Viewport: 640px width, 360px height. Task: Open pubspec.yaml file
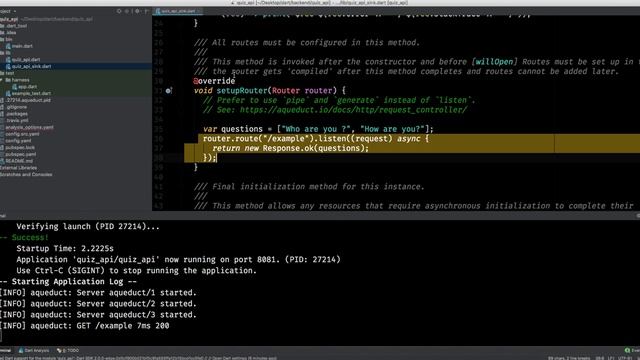(20, 154)
